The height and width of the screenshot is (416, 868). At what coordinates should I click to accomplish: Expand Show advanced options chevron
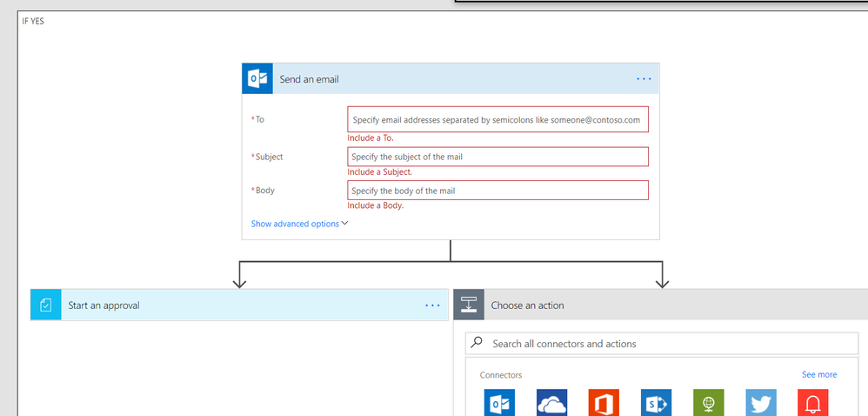(345, 224)
